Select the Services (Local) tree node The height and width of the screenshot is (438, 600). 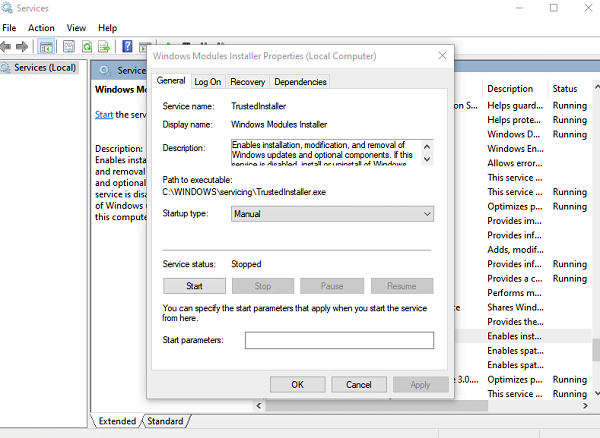tap(45, 68)
